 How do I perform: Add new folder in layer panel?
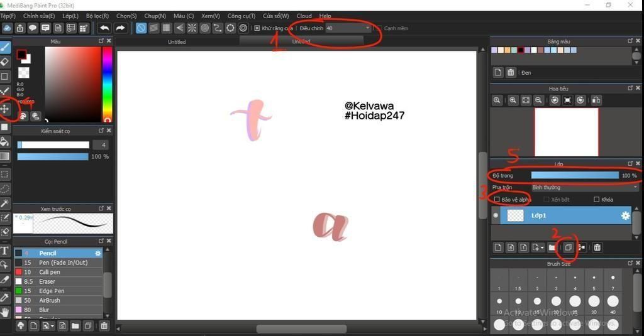pyautogui.click(x=552, y=247)
